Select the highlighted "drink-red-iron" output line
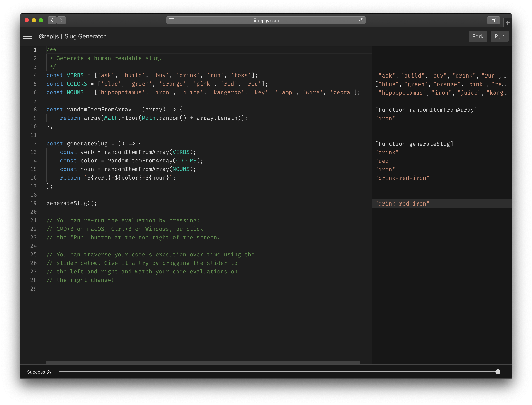 click(x=402, y=203)
